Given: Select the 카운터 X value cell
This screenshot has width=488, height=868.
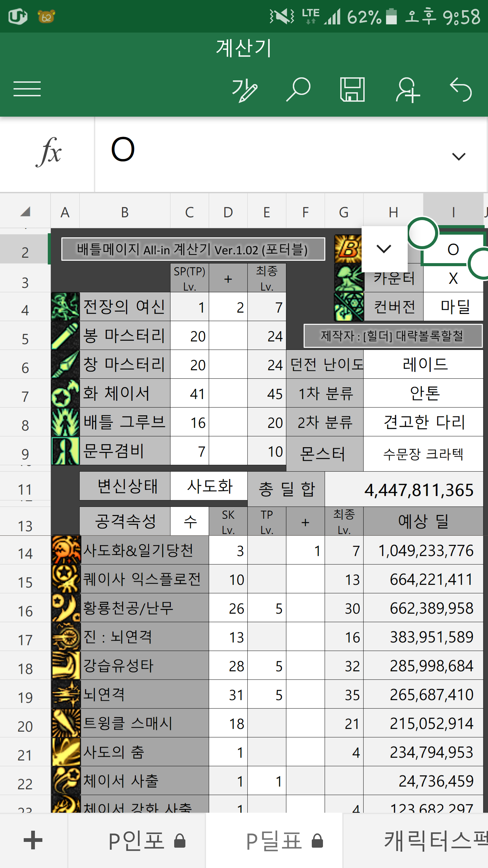Looking at the screenshot, I should (453, 279).
